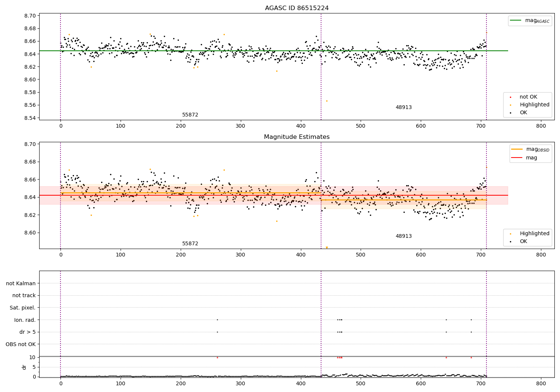Click the green line sample in mag AGASC legend
The height and width of the screenshot is (392, 560).
516,21
